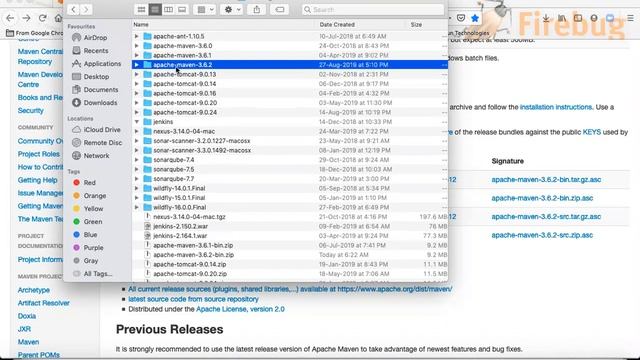The width and height of the screenshot is (640, 360).
Task: Select jenkins-2.150.2.war file
Action: click(290, 226)
